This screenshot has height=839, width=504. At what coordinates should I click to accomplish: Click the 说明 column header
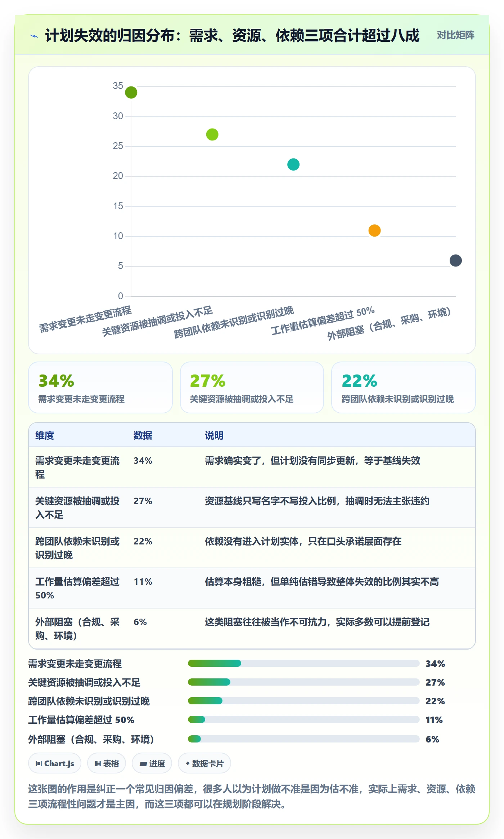coord(214,435)
